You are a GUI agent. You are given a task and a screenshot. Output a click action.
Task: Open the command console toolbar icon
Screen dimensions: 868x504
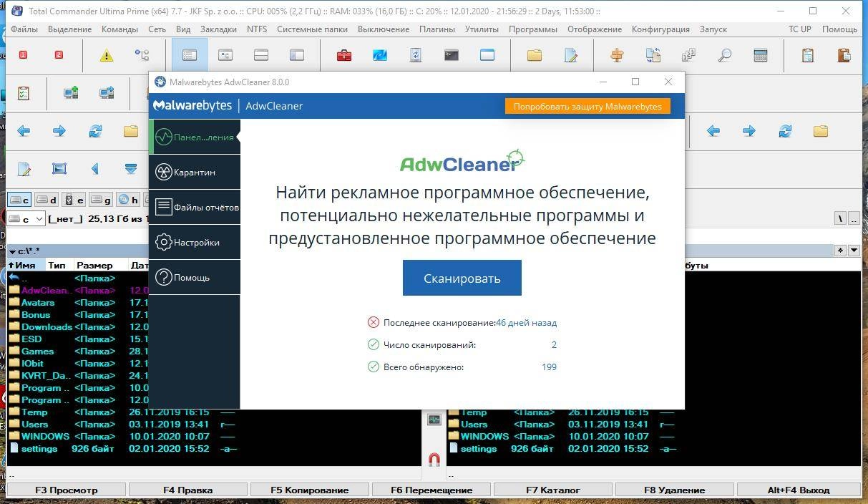tap(452, 55)
